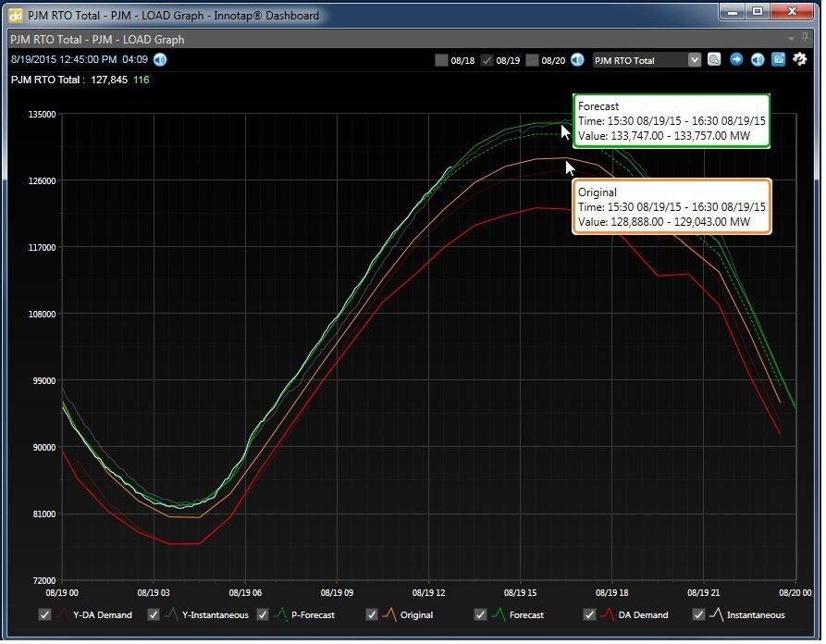Click the '126000' y-axis label
This screenshot has width=826, height=644.
pyautogui.click(x=42, y=180)
